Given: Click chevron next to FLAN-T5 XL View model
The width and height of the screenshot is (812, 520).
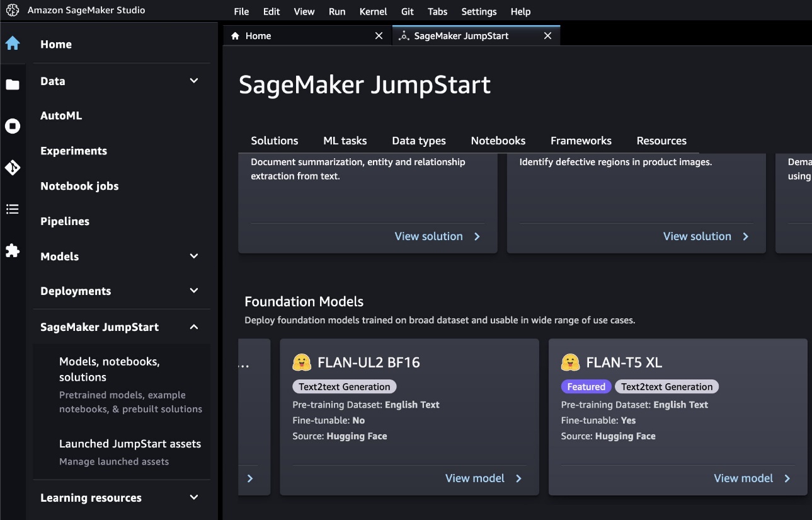Looking at the screenshot, I should click(x=787, y=478).
